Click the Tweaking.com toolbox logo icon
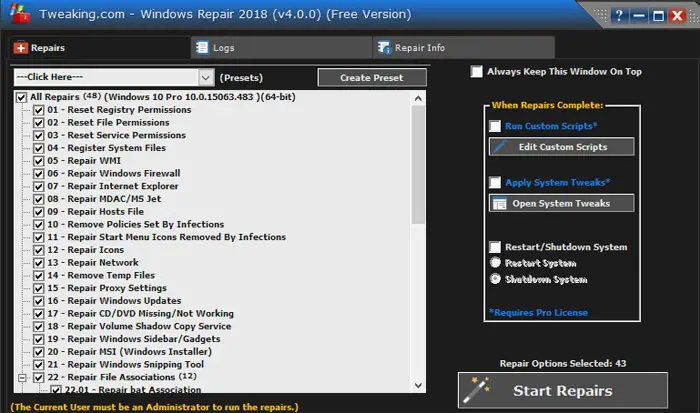Image resolution: width=700 pixels, height=413 pixels. point(20,13)
